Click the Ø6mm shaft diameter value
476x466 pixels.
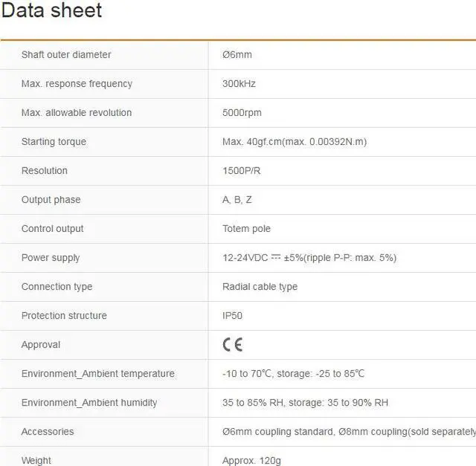point(237,55)
